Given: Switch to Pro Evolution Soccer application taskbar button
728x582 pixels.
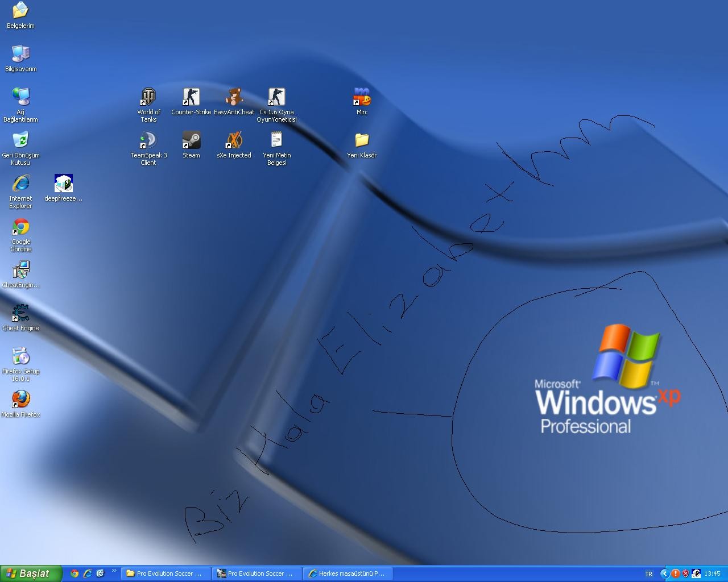Looking at the screenshot, I should [257, 573].
